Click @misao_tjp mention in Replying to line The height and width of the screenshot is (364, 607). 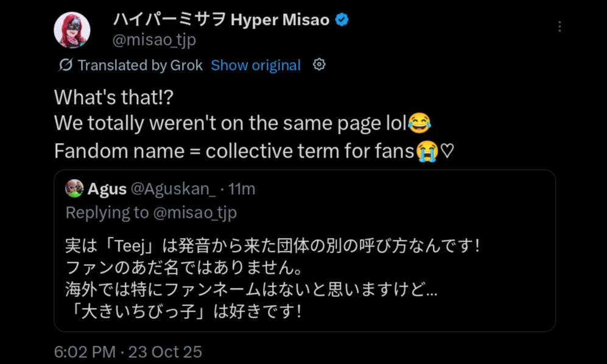[194, 212]
